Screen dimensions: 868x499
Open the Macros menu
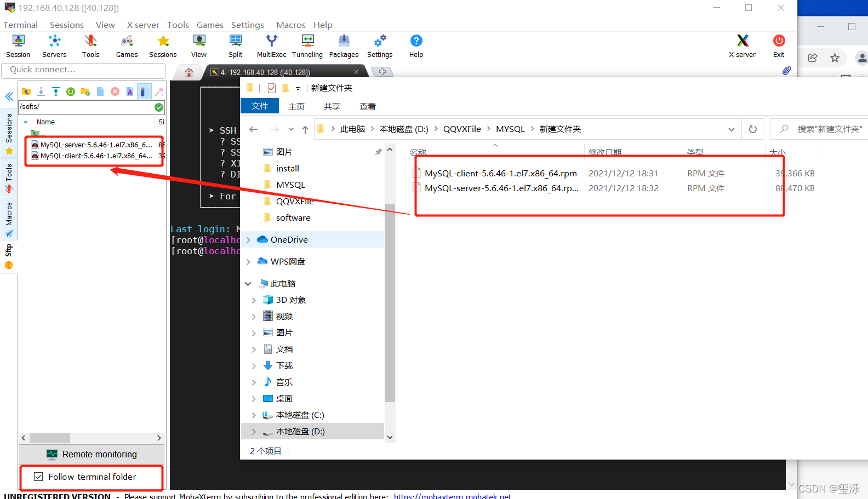point(291,25)
